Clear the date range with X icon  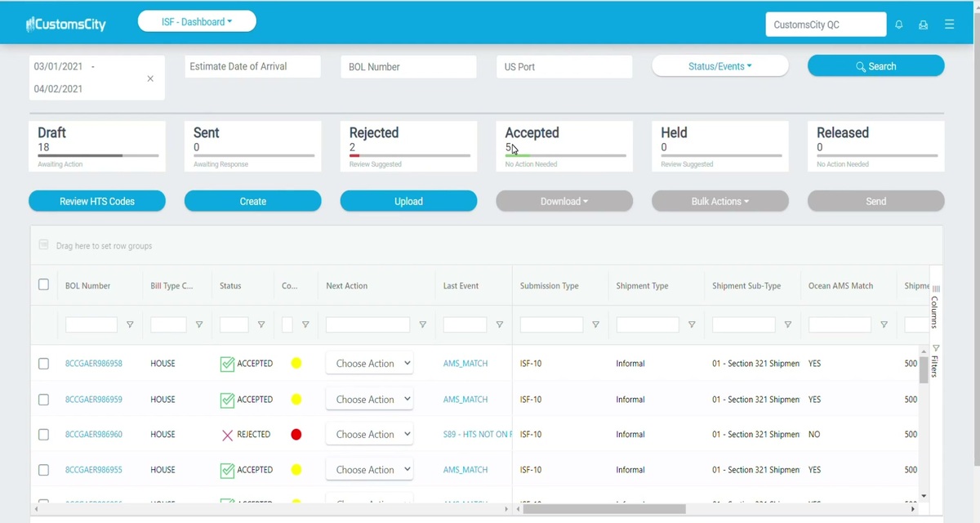(x=150, y=78)
